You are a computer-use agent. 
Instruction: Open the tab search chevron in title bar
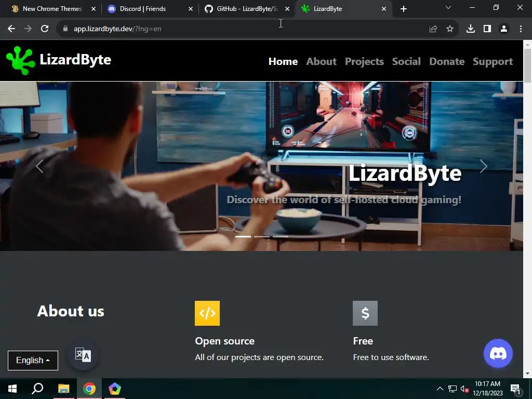tap(448, 7)
